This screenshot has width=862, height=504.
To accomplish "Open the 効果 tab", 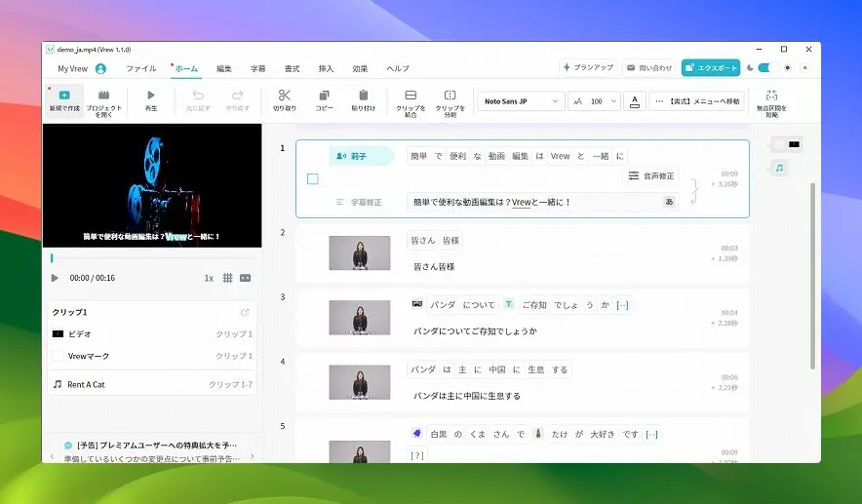I will [x=360, y=68].
